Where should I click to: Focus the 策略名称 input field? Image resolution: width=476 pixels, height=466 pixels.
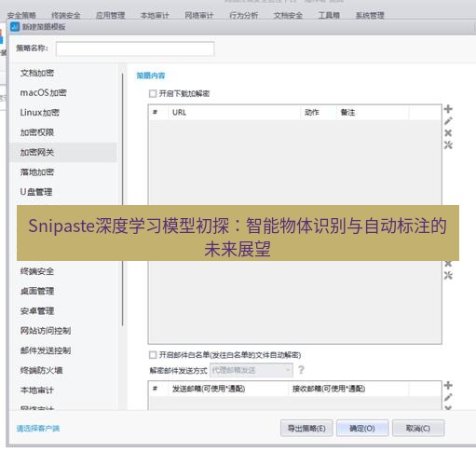pyautogui.click(x=135, y=48)
